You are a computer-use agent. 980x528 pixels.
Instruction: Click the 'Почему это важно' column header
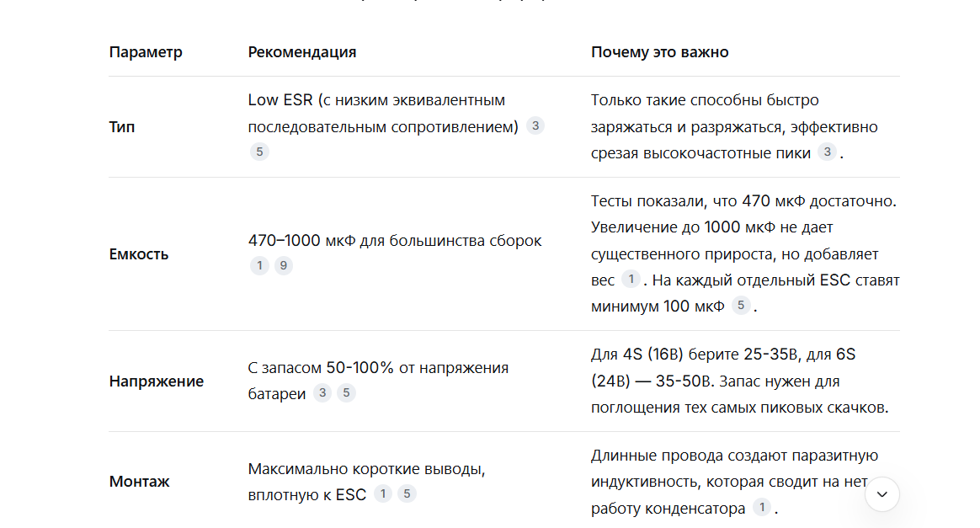(x=659, y=52)
